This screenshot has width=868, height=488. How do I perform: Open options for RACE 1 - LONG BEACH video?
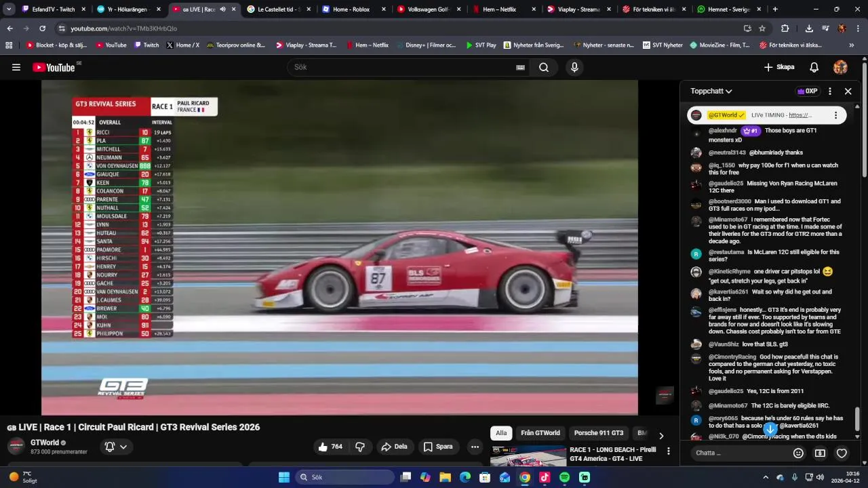pos(668,451)
